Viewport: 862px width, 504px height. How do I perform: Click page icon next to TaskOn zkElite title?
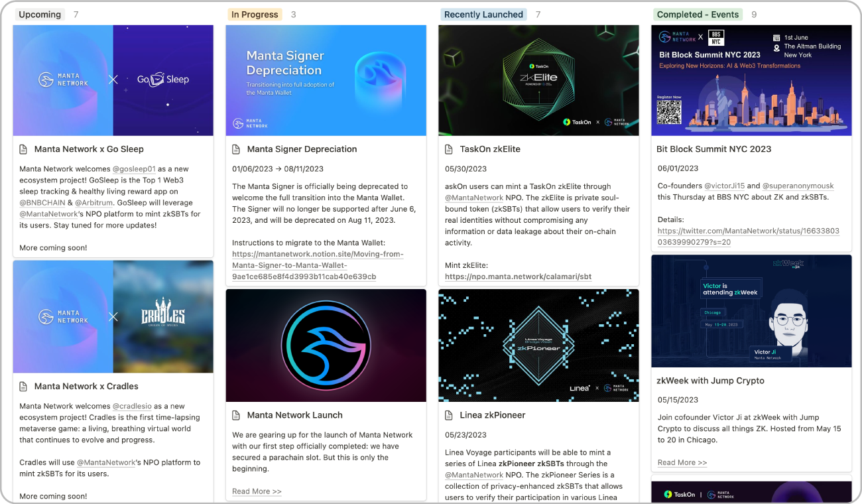450,149
